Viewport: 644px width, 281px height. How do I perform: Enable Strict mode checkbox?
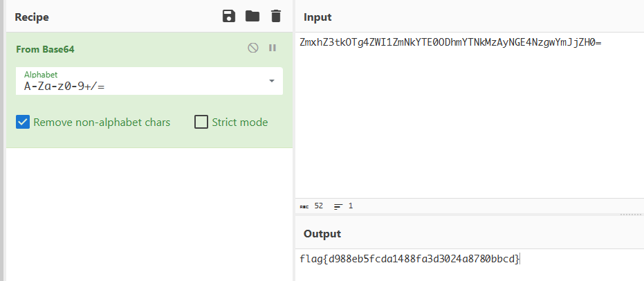[x=201, y=123]
